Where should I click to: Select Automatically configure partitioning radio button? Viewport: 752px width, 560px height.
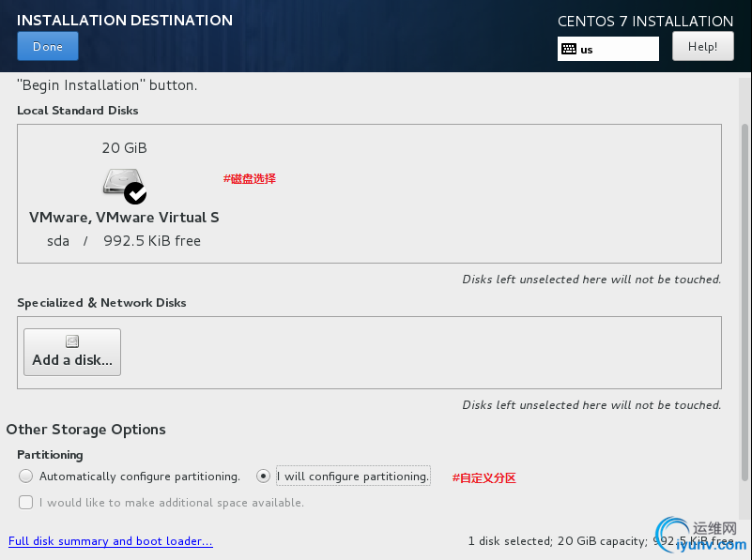point(26,477)
